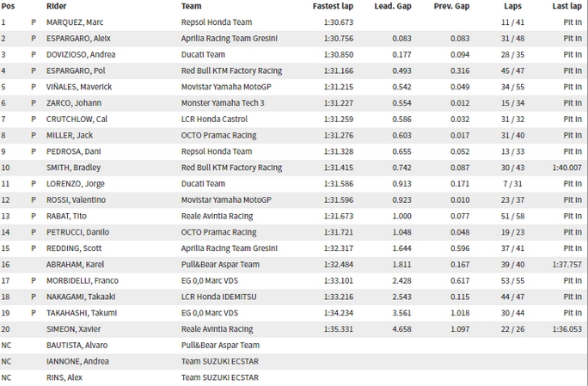Click BAUTISTA, Alvaro non-classified row

click(x=294, y=345)
